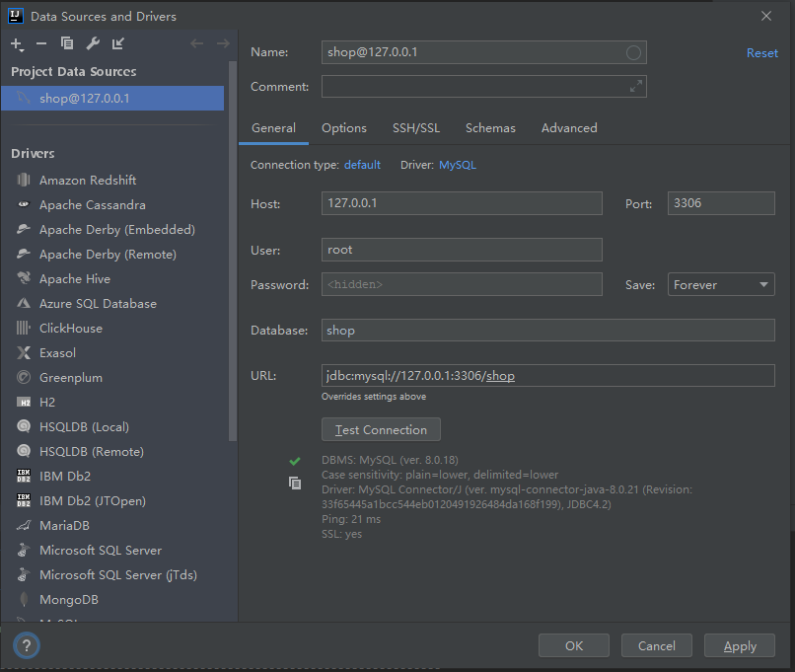
Task: Click the back navigation arrow
Action: [x=197, y=43]
